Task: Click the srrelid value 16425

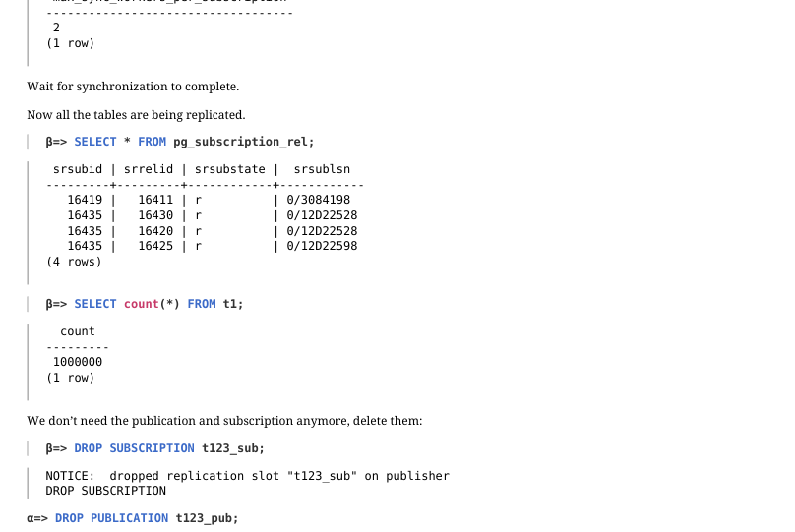Action: click(x=155, y=246)
